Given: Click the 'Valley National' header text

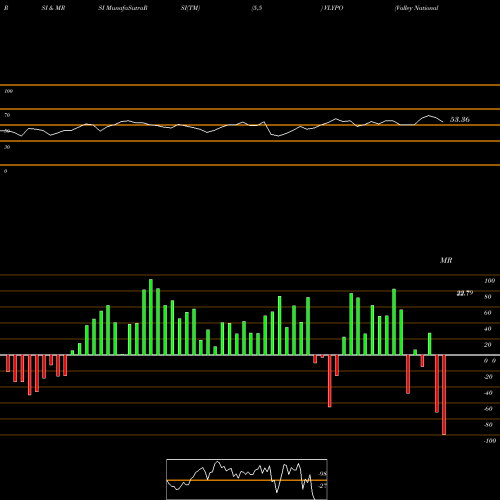Looking at the screenshot, I should [417, 8].
